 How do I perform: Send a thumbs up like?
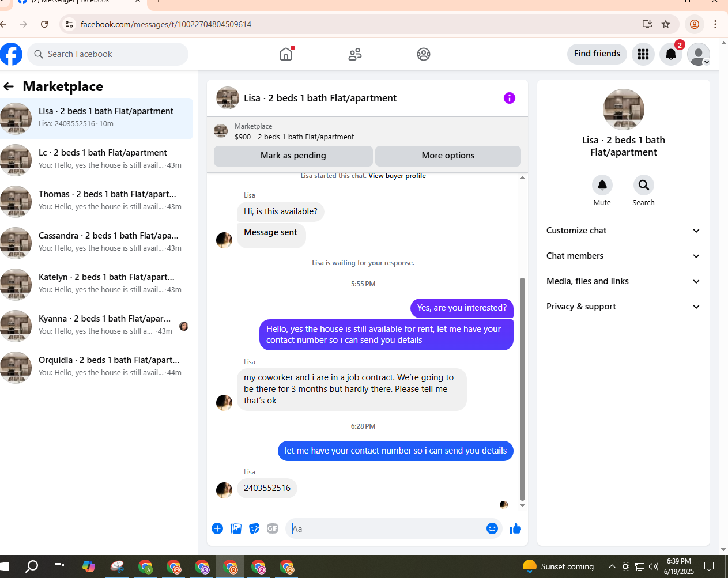pos(515,528)
